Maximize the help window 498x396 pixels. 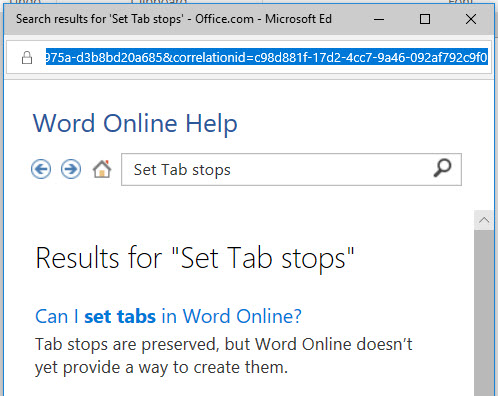(x=425, y=19)
